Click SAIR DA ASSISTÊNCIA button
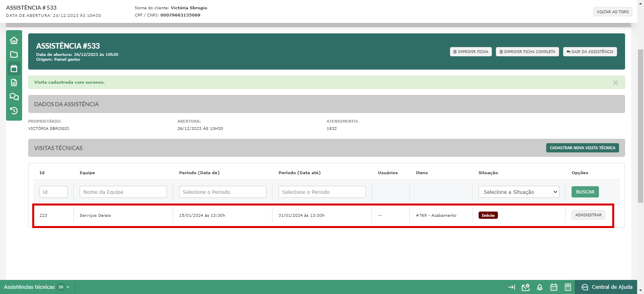Image resolution: width=644 pixels, height=294 pixels. point(590,52)
